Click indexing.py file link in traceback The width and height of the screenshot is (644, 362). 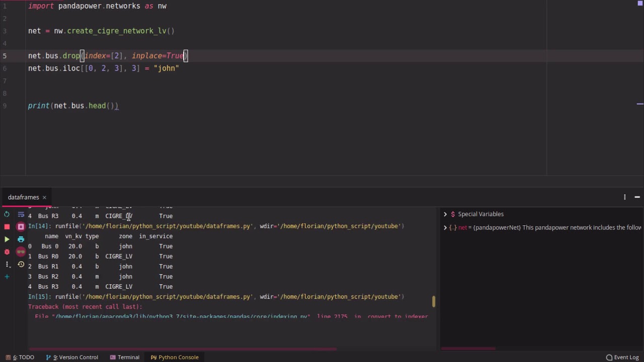click(x=180, y=317)
